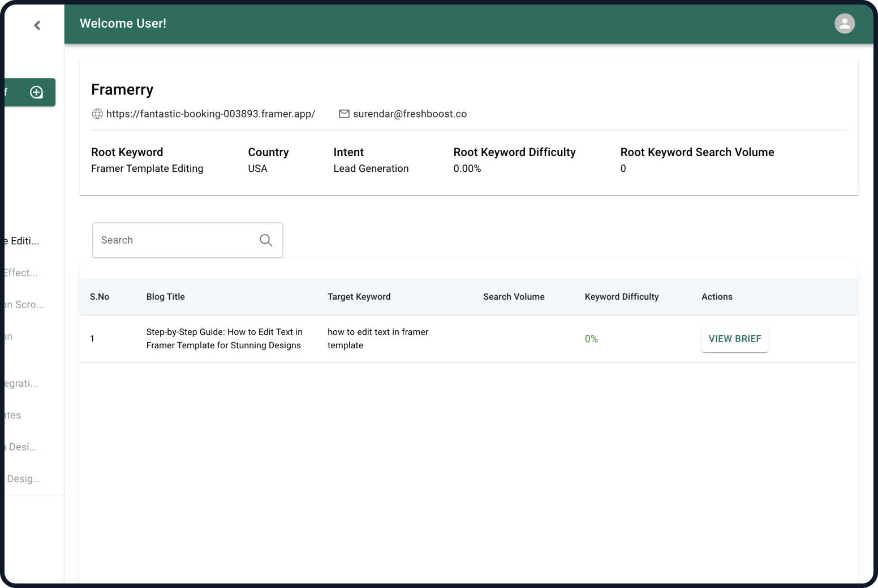Click the 'Welcome User!' header text
878x588 pixels.
pyautogui.click(x=123, y=23)
